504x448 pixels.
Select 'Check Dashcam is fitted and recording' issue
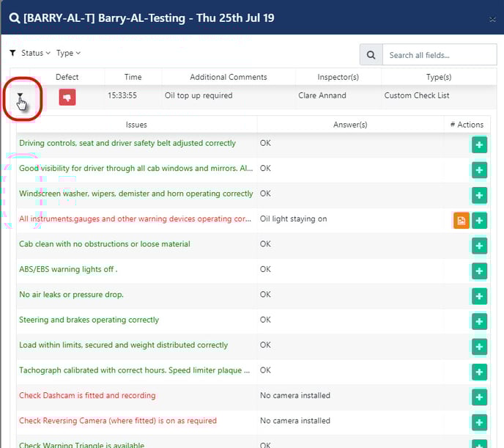point(87,396)
